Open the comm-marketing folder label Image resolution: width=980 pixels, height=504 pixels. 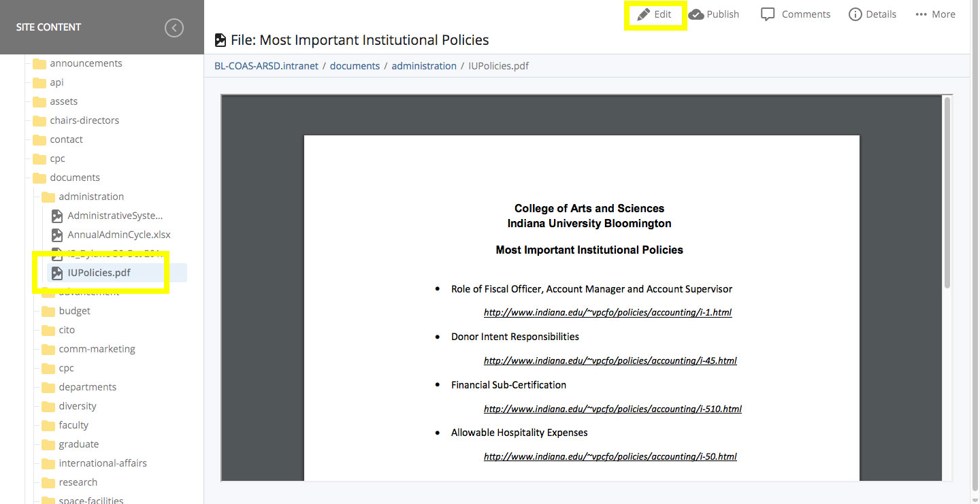click(x=97, y=349)
